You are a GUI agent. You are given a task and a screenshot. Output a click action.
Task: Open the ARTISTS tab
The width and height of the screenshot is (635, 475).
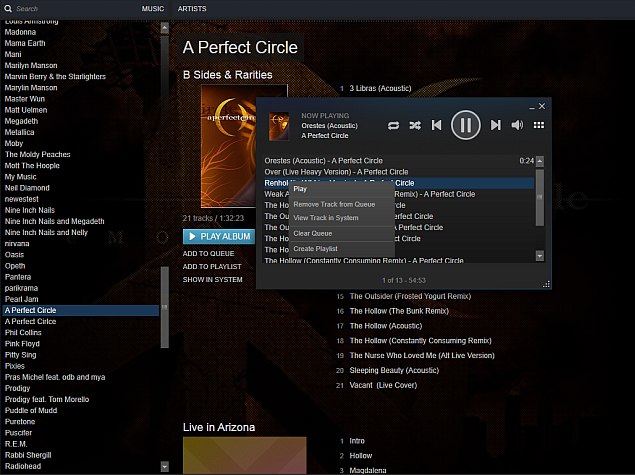[x=192, y=9]
